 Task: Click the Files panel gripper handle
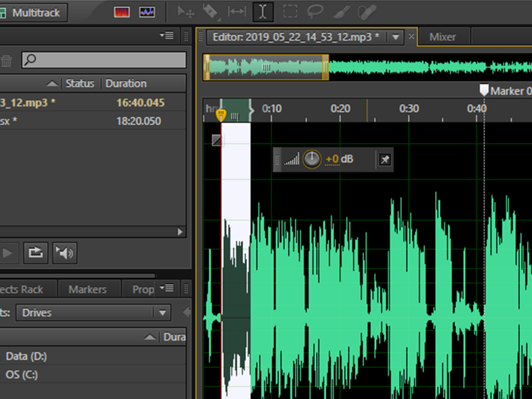tap(186, 35)
